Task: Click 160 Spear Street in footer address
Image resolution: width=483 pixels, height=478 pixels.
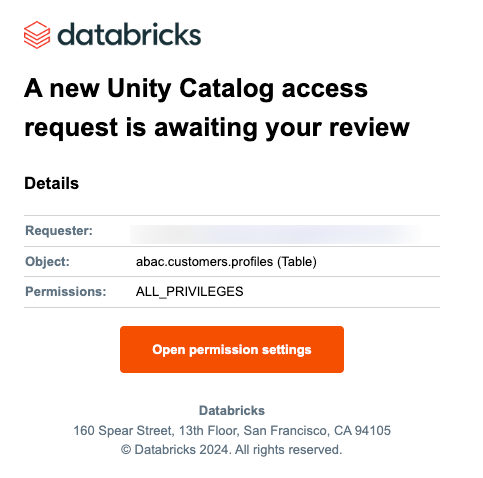Action: (x=123, y=431)
